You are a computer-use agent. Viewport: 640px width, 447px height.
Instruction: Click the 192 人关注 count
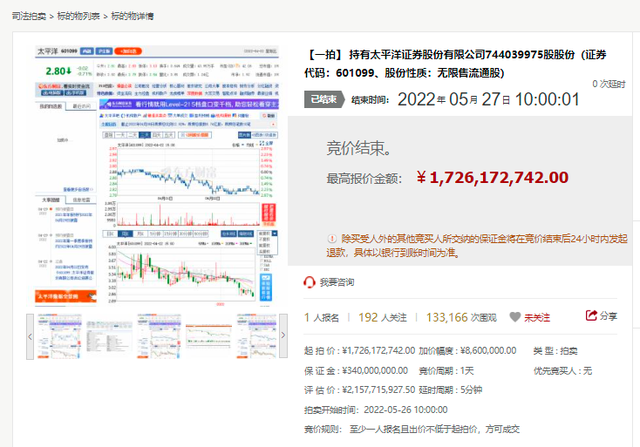382,318
